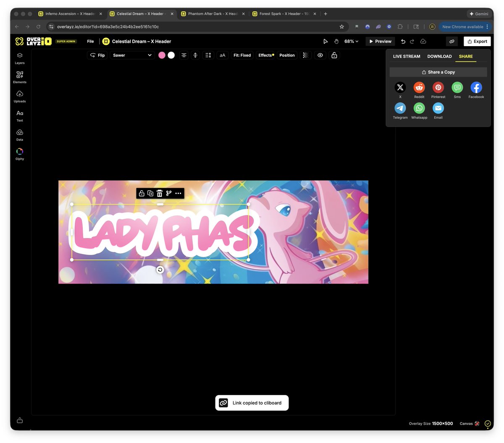Click the text alignment icon

[184, 55]
